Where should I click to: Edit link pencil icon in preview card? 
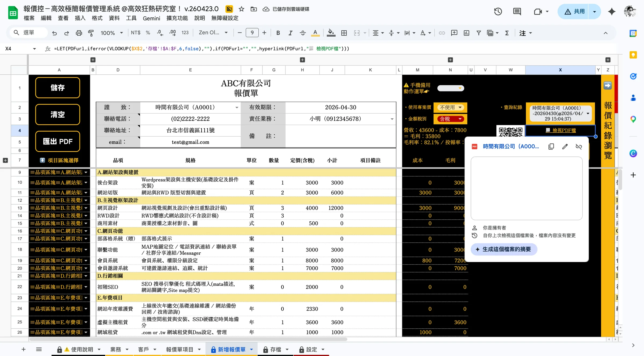click(565, 146)
